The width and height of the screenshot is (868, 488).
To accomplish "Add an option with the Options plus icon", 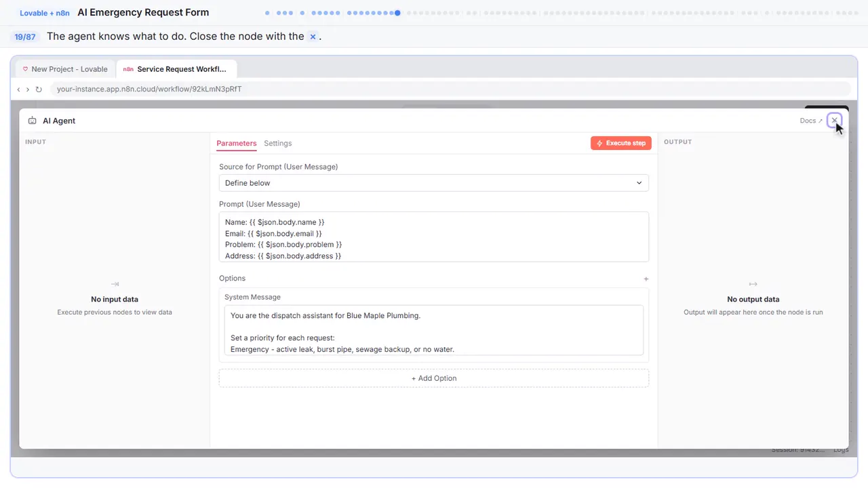I will point(646,279).
